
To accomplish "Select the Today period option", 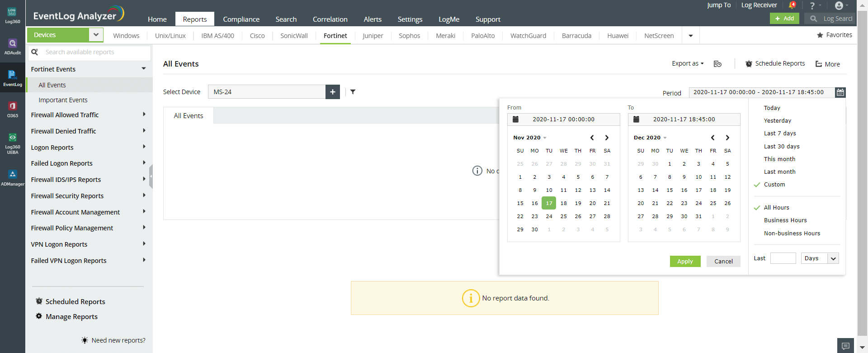I will tap(772, 108).
